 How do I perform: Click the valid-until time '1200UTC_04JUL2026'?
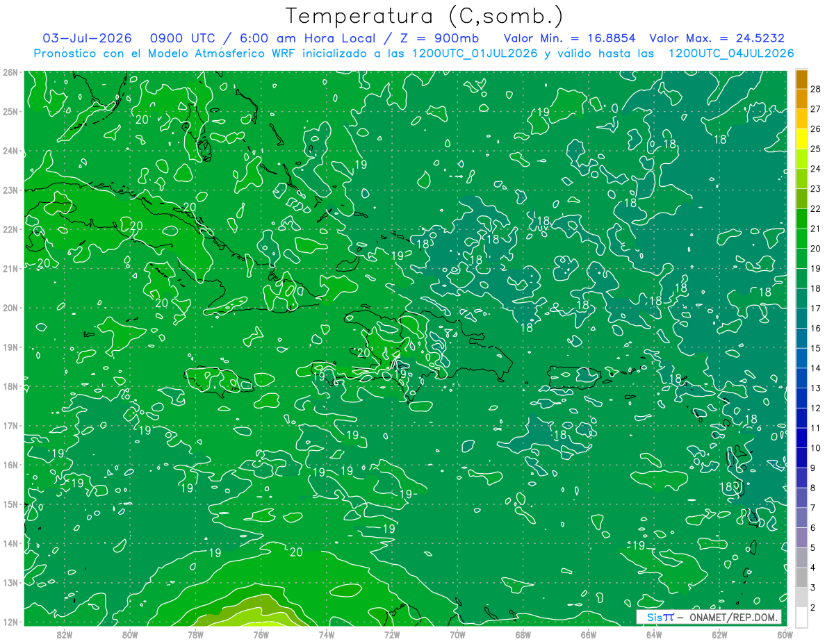(x=731, y=53)
